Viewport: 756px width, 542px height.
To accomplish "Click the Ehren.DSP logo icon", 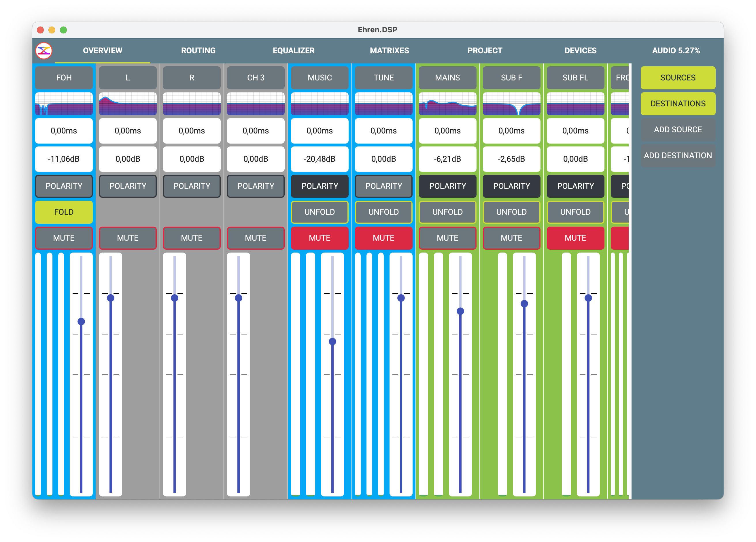I will (x=44, y=51).
